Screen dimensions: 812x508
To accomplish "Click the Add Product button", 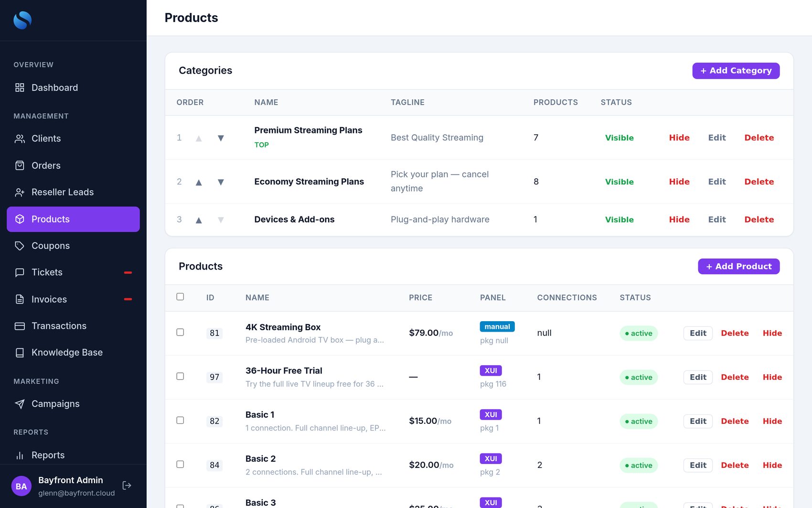I will tap(739, 267).
